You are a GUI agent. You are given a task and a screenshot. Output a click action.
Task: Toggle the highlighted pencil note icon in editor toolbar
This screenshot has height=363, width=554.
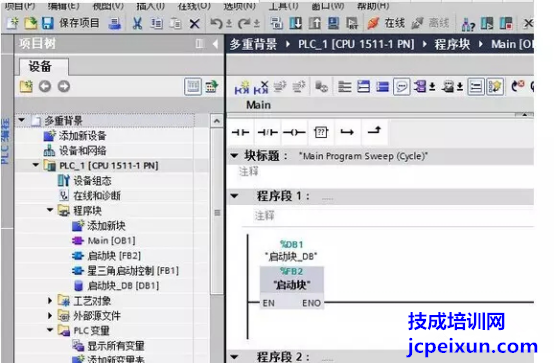click(x=495, y=87)
